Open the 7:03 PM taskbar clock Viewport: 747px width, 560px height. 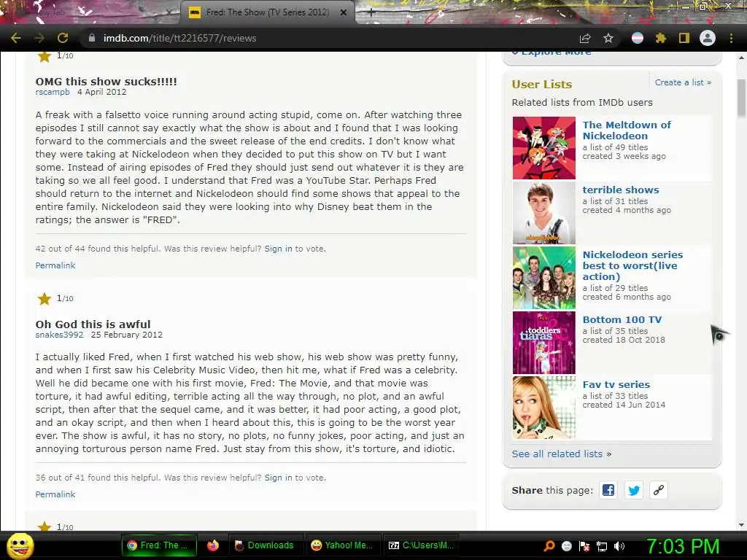point(682,546)
